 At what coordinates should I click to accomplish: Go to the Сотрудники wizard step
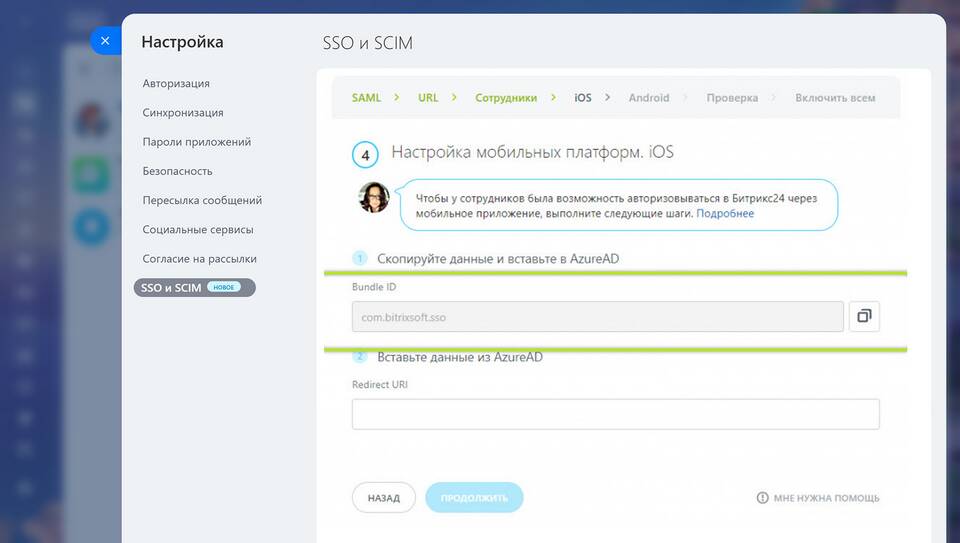(506, 97)
